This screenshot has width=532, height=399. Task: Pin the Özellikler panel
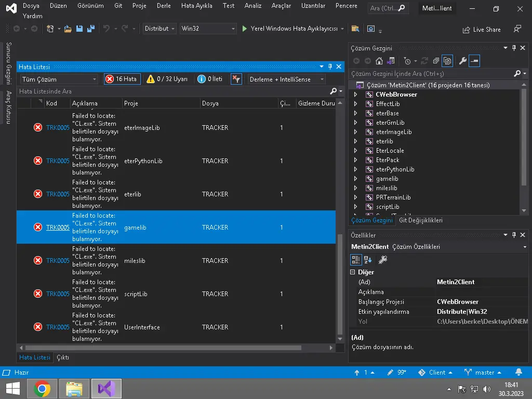(x=514, y=235)
